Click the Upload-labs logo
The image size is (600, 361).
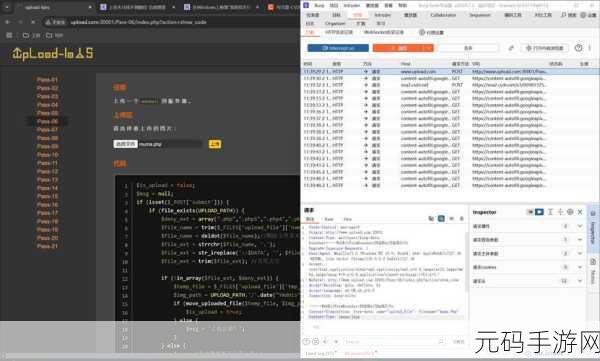[52, 54]
